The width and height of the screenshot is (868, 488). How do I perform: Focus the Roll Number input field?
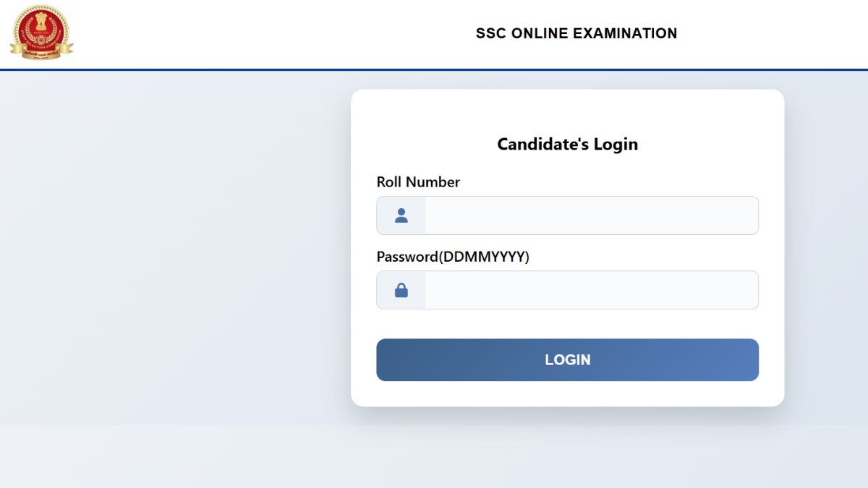590,215
